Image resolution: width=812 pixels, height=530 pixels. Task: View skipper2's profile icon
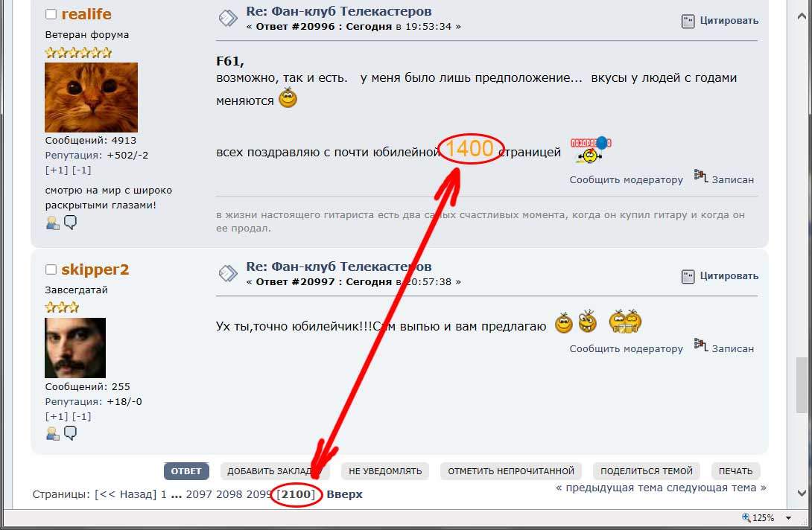(x=53, y=434)
